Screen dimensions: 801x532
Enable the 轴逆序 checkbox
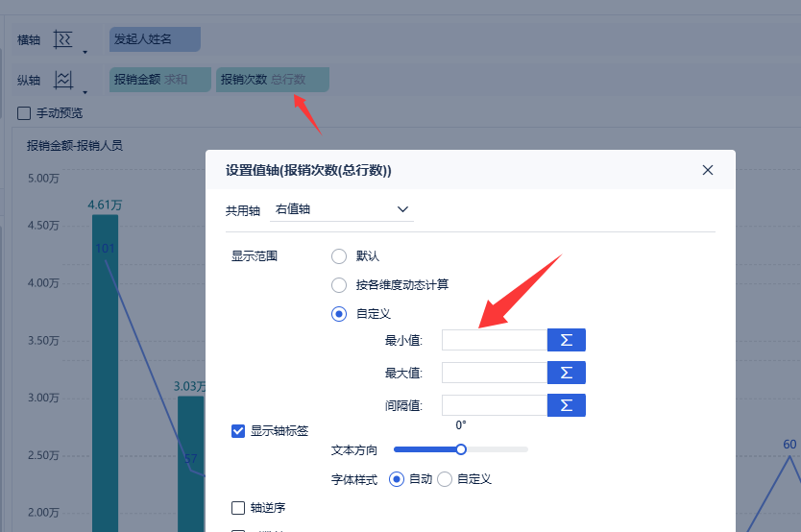tap(238, 507)
